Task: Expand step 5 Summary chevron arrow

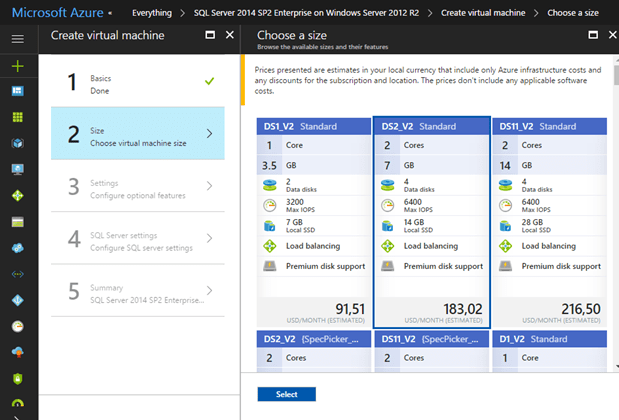Action: (210, 291)
